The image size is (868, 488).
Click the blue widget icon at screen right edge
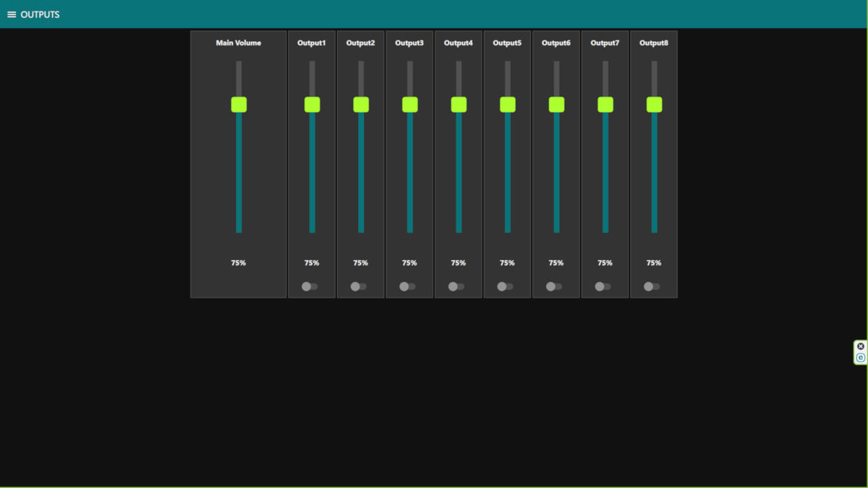click(859, 358)
